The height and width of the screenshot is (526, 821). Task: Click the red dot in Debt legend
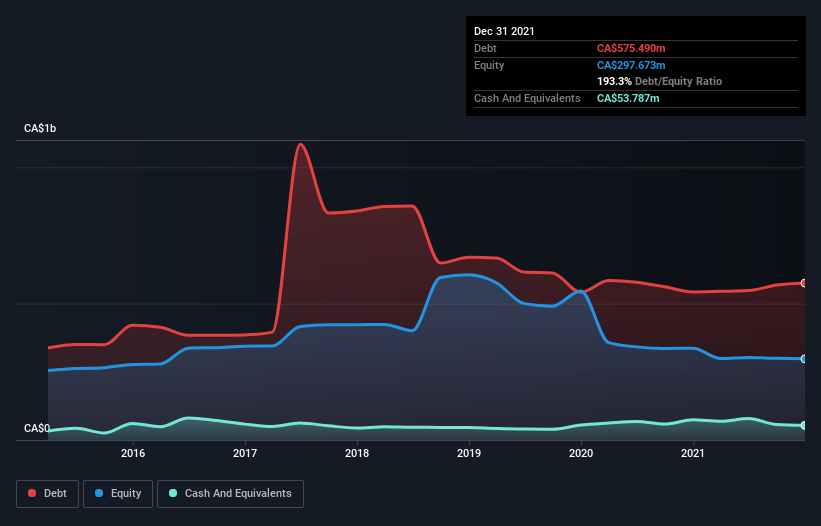tap(32, 493)
